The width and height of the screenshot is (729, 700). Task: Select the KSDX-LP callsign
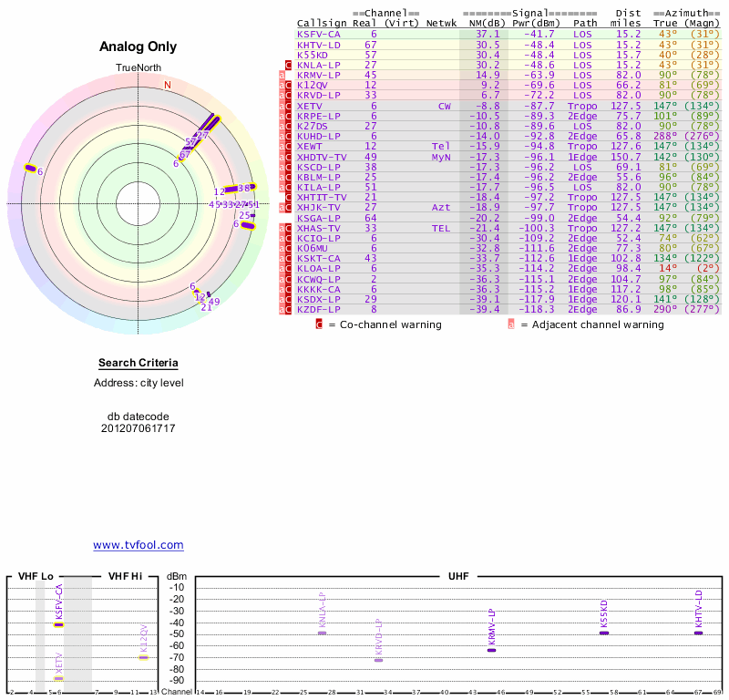tap(318, 300)
